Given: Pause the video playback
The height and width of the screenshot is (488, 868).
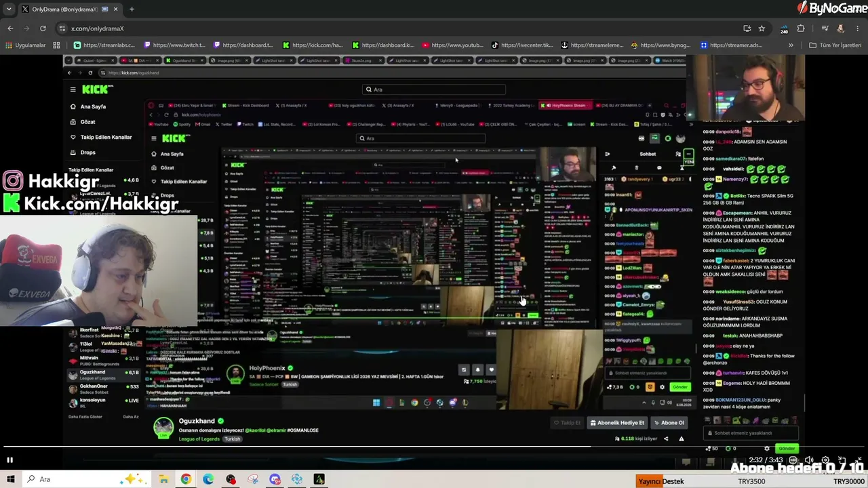Looking at the screenshot, I should [9, 460].
